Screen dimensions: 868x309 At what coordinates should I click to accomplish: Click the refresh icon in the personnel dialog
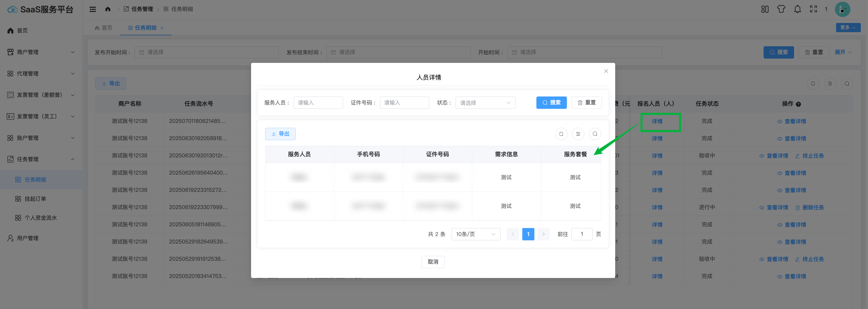click(561, 134)
